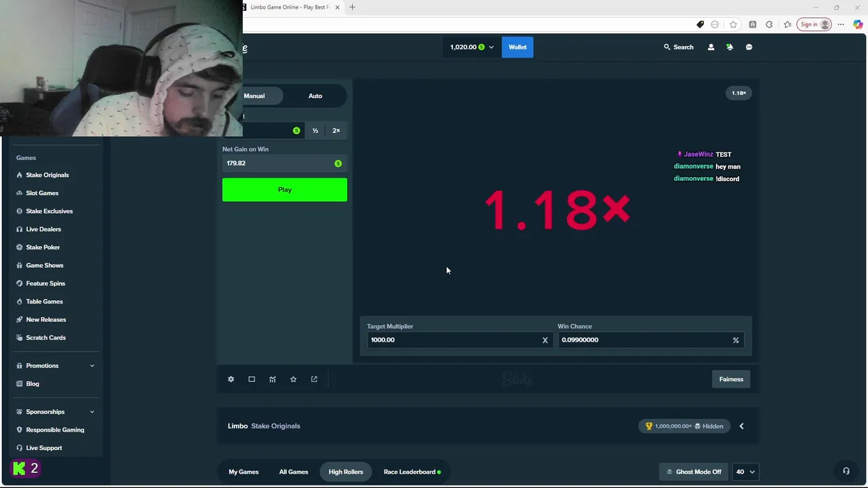Expand the Sponsorships sidebar section

pos(56,411)
